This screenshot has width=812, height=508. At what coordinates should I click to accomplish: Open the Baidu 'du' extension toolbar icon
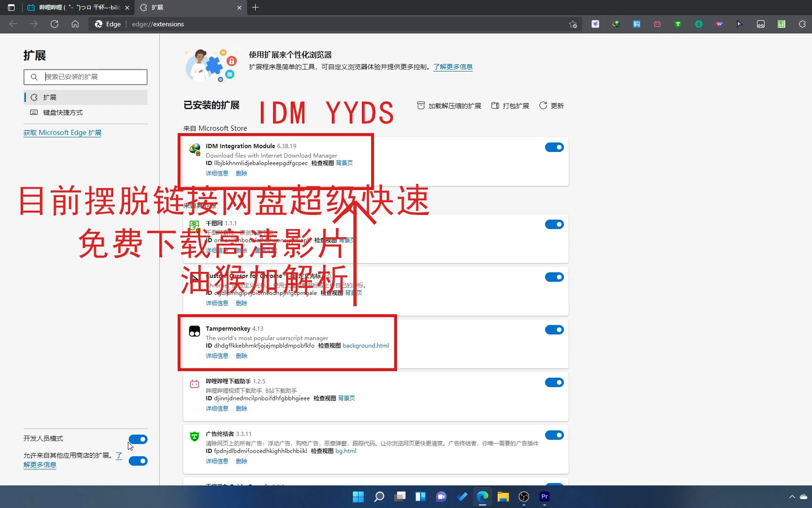[719, 24]
